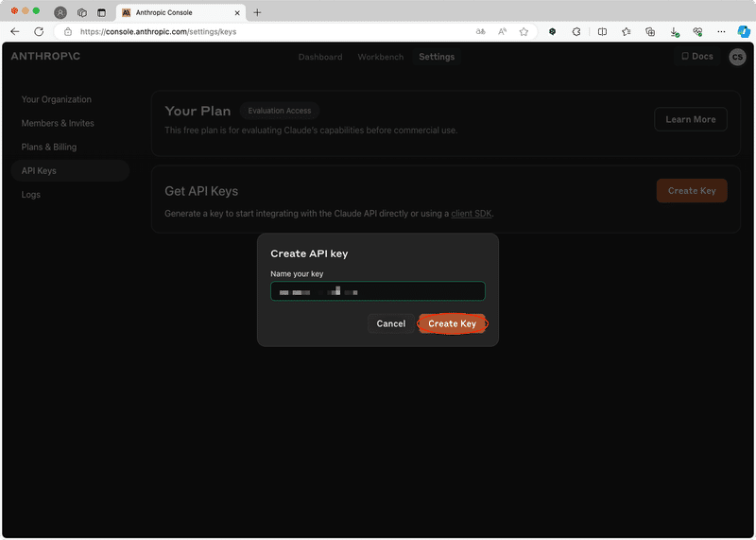The height and width of the screenshot is (540, 756).
Task: Confirm with dialog's Create Key button
Action: click(x=452, y=323)
